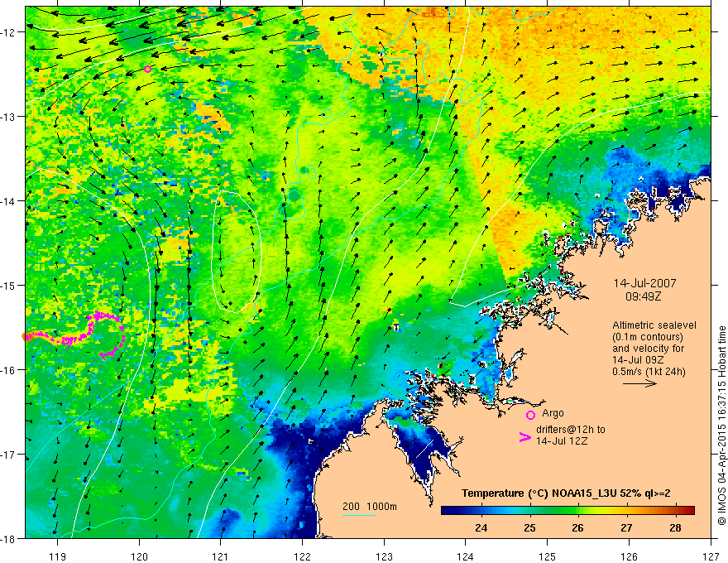Click the IMOS copyright timestamp text

(721, 426)
